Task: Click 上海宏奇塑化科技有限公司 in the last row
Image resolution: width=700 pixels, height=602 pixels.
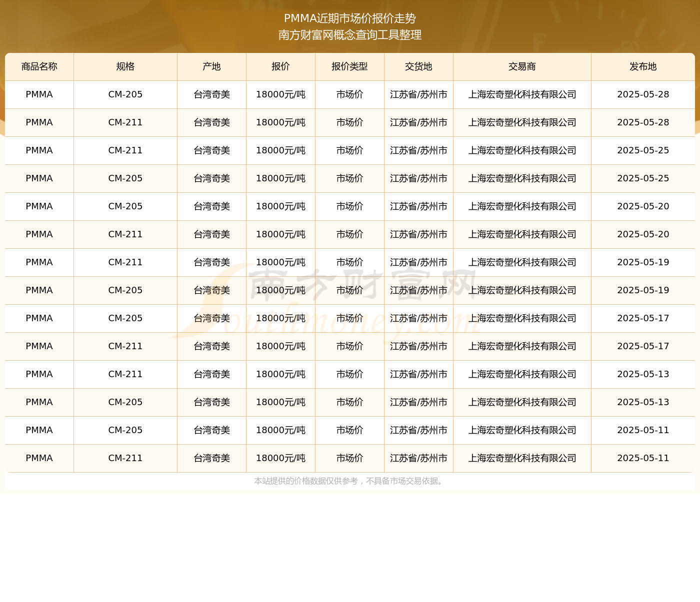Action: pos(522,458)
